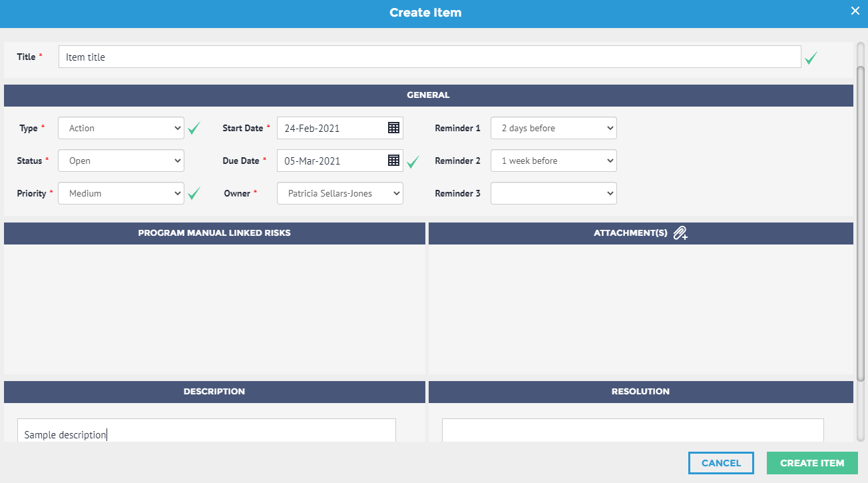Click the General section header

(x=429, y=95)
